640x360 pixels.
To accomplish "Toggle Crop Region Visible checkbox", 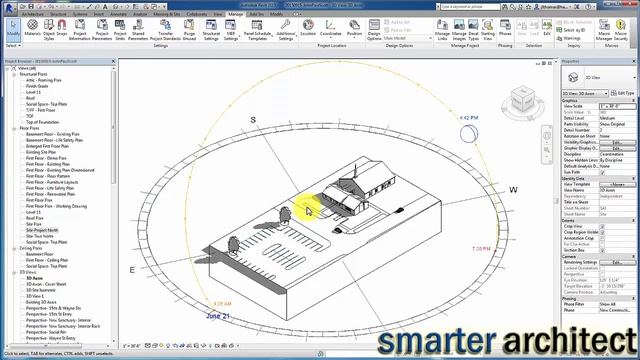I will (x=602, y=232).
